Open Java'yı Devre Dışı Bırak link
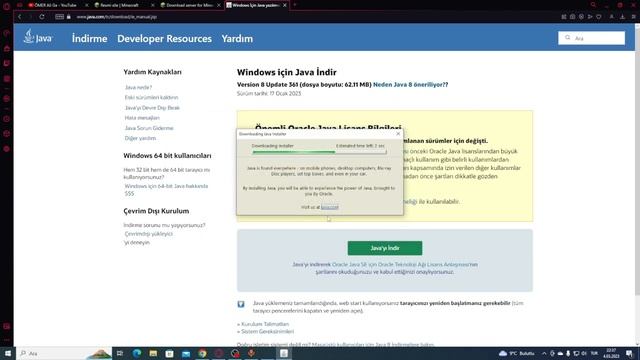This screenshot has height=360, width=640. [152, 108]
